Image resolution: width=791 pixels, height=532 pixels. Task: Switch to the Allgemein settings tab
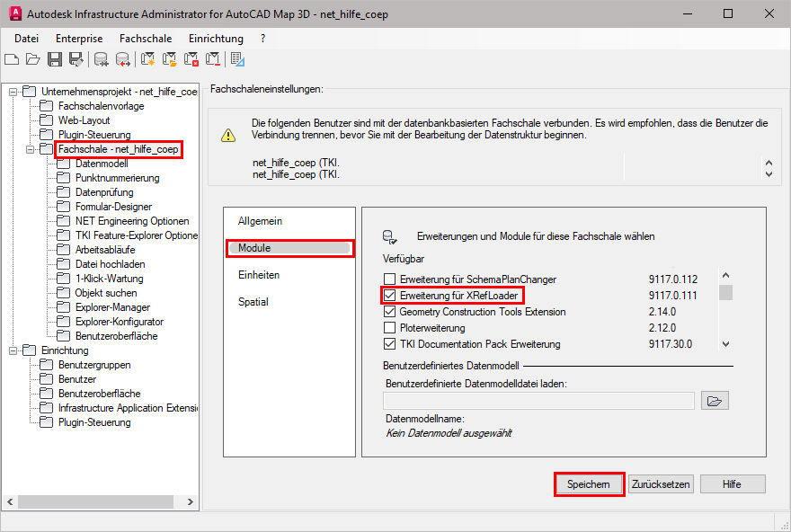(261, 221)
